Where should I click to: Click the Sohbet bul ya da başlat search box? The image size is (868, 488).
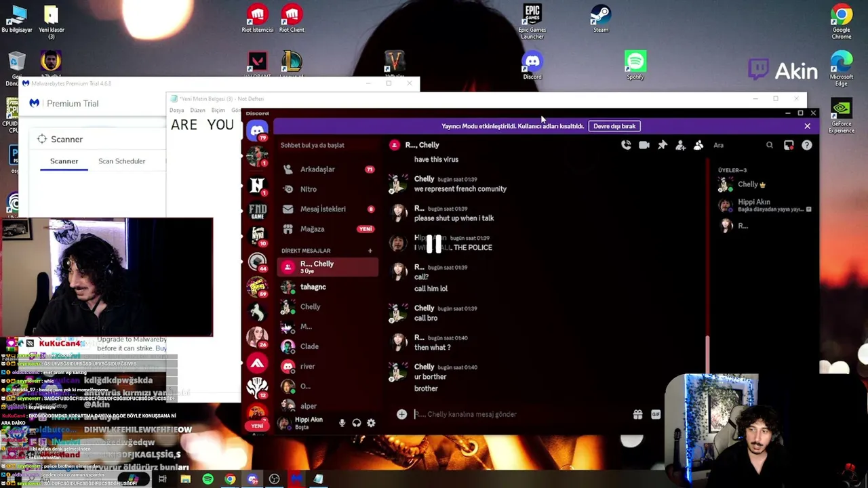(x=328, y=145)
